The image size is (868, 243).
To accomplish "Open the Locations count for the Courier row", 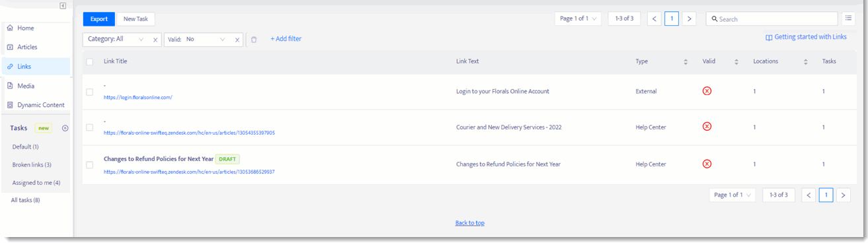I will [x=754, y=127].
